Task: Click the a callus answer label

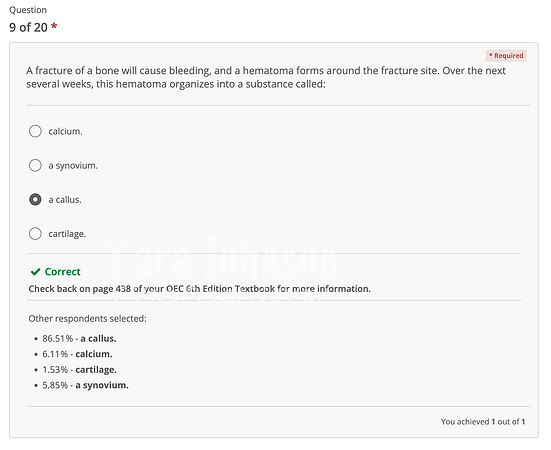Action: pyautogui.click(x=65, y=200)
